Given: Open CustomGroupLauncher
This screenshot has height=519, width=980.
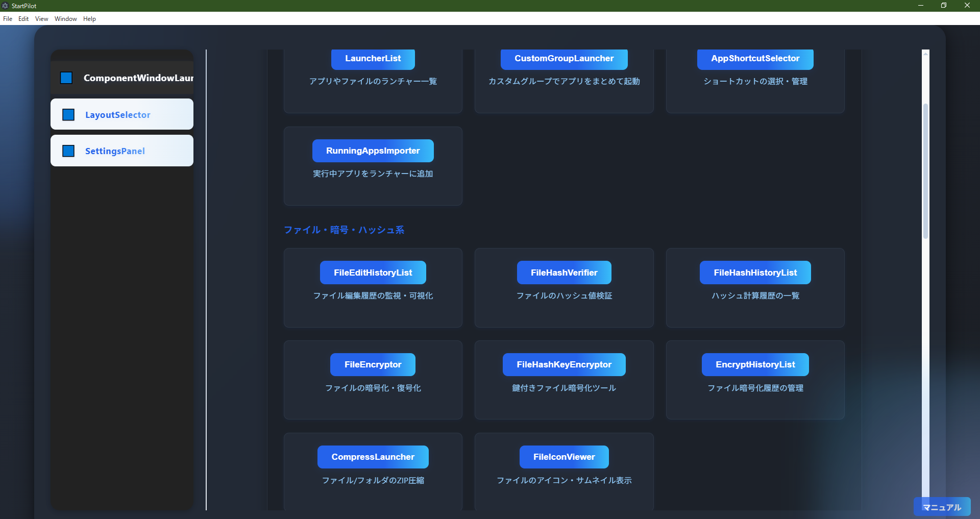Looking at the screenshot, I should coord(563,59).
